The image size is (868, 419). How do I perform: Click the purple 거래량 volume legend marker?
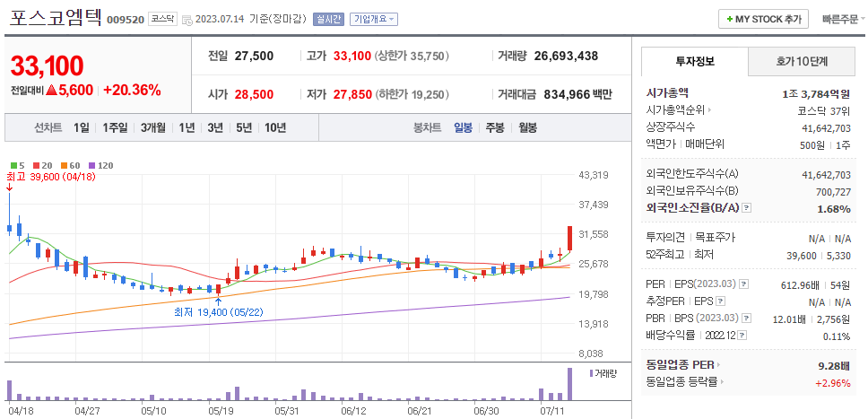tap(591, 373)
